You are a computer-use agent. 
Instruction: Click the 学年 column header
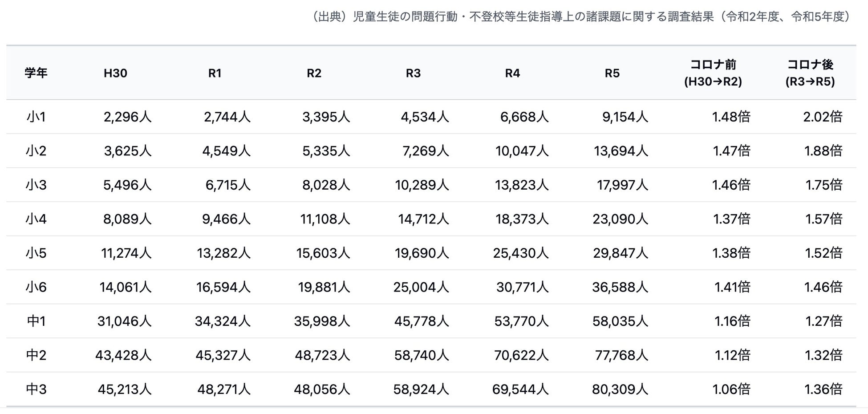tap(36, 73)
